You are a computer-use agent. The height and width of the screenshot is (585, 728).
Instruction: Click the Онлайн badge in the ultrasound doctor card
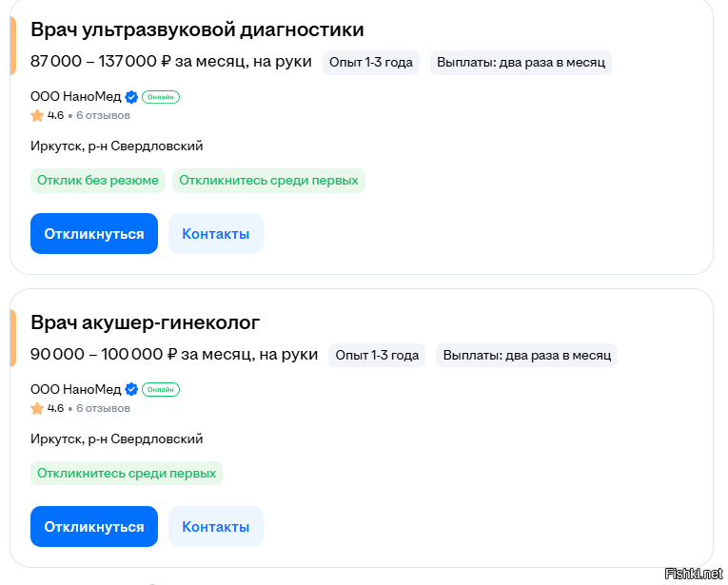[161, 97]
